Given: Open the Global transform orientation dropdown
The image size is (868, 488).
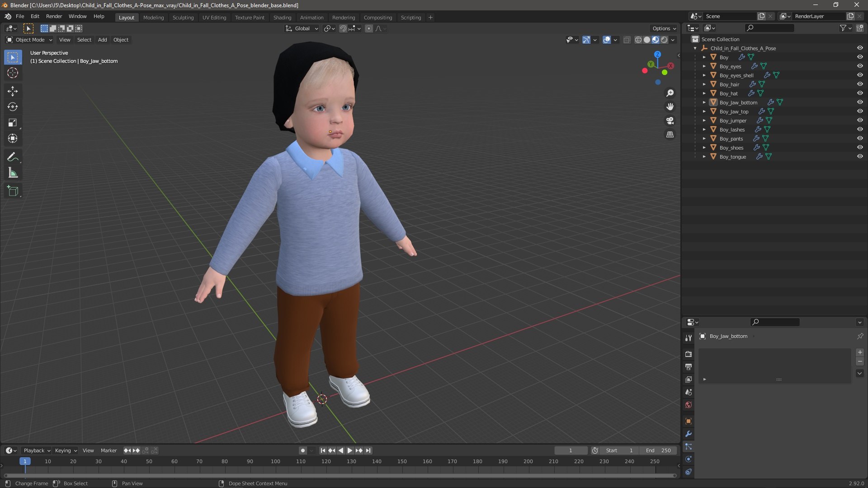Looking at the screenshot, I should [302, 28].
